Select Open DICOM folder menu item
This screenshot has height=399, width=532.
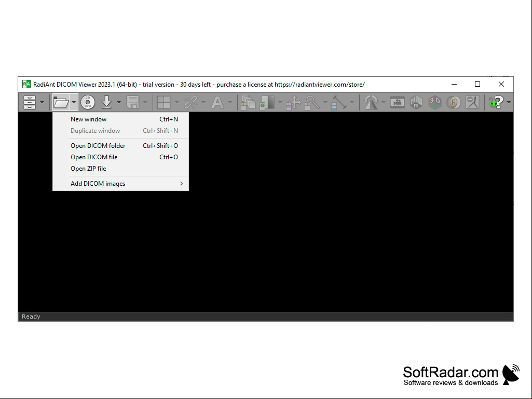[x=120, y=146]
